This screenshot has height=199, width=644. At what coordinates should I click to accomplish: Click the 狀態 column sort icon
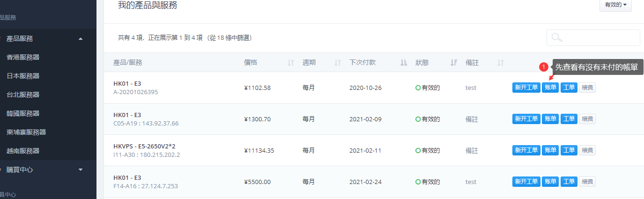[453, 63]
